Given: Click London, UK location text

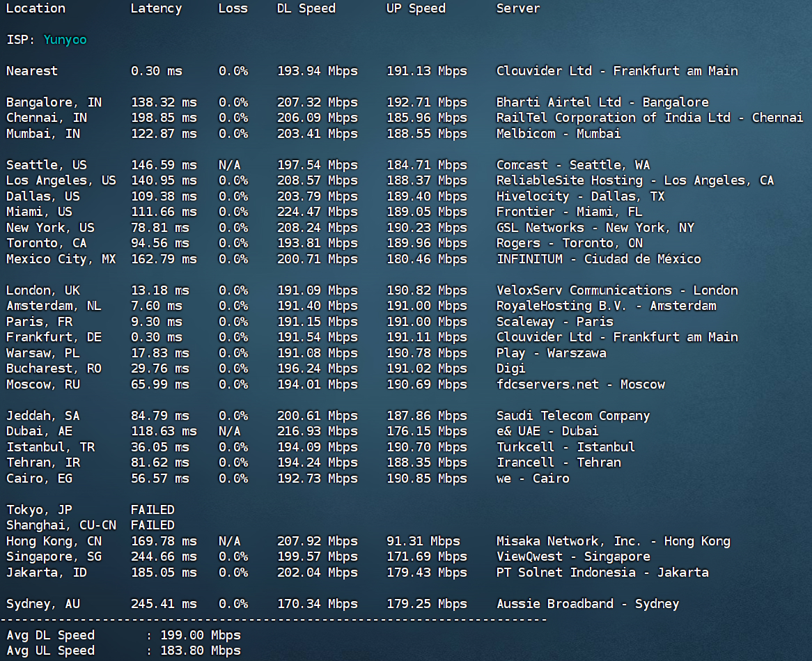Looking at the screenshot, I should 43,290.
